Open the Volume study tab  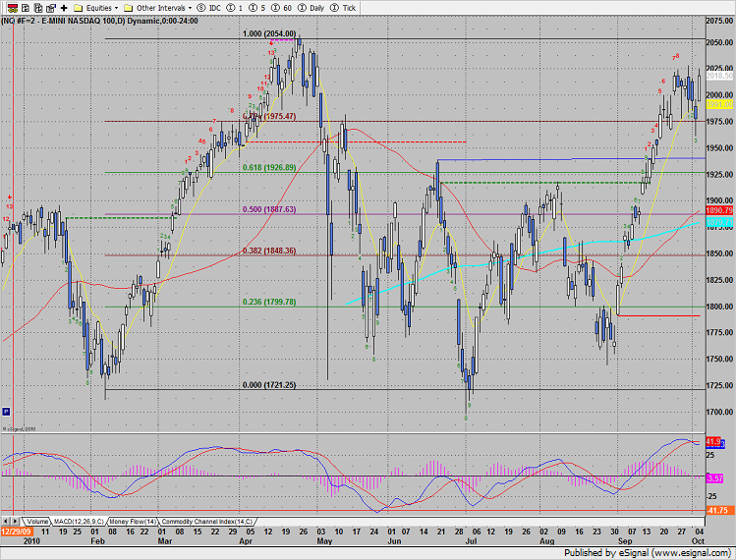tap(37, 522)
